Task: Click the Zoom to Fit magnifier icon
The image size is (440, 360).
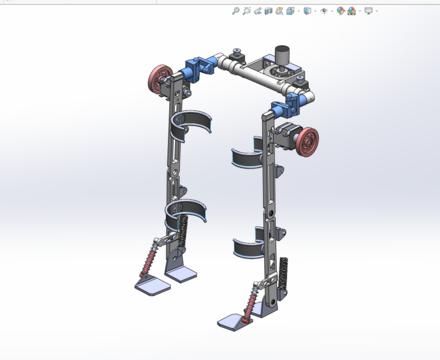Action: click(235, 11)
